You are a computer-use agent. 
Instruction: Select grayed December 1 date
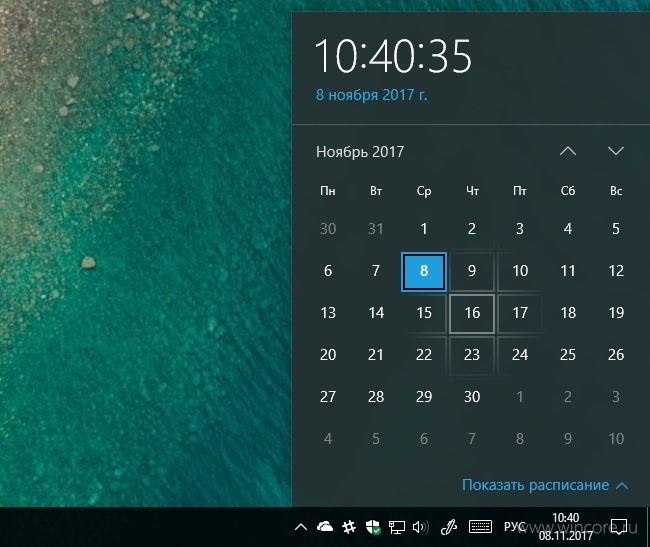point(520,397)
